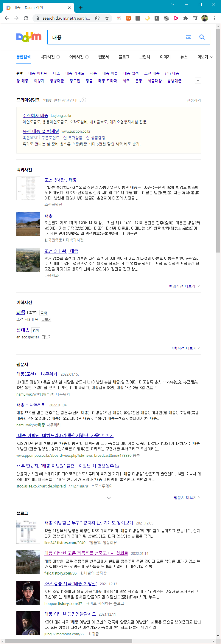The image size is (221, 644).
Task: Switch to the 어학사전 tab
Action: [77, 57]
